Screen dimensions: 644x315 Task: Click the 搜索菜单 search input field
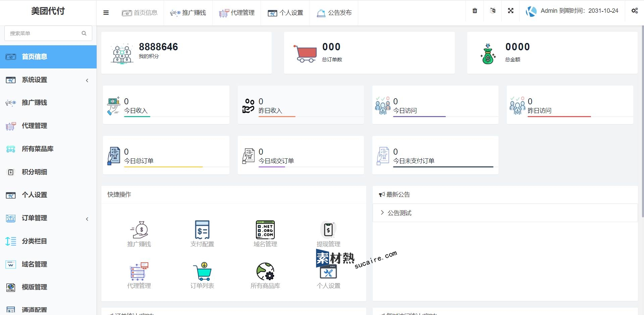pyautogui.click(x=48, y=34)
